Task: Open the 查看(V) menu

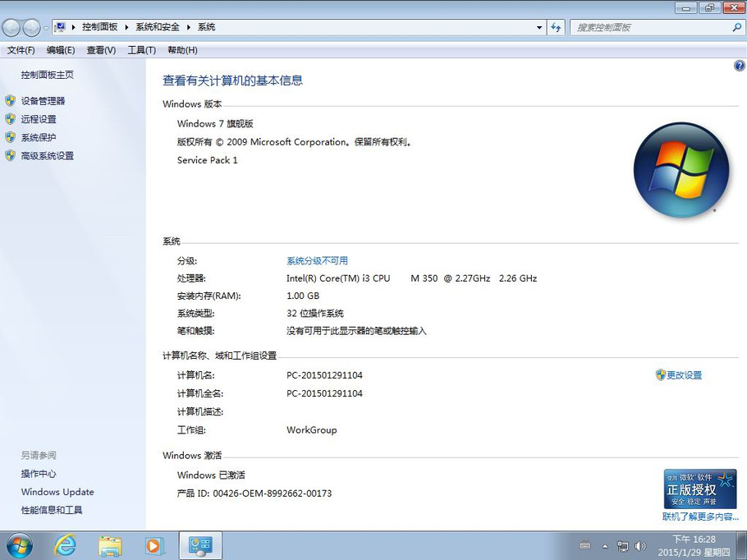Action: click(101, 50)
